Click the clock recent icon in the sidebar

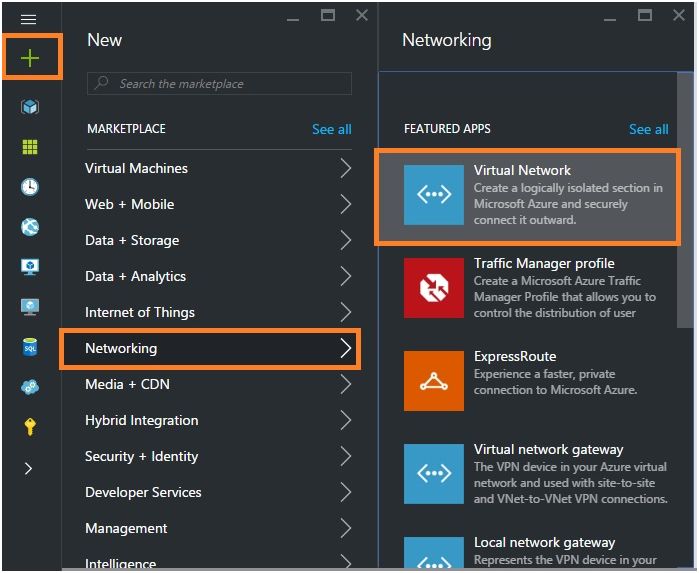point(30,187)
